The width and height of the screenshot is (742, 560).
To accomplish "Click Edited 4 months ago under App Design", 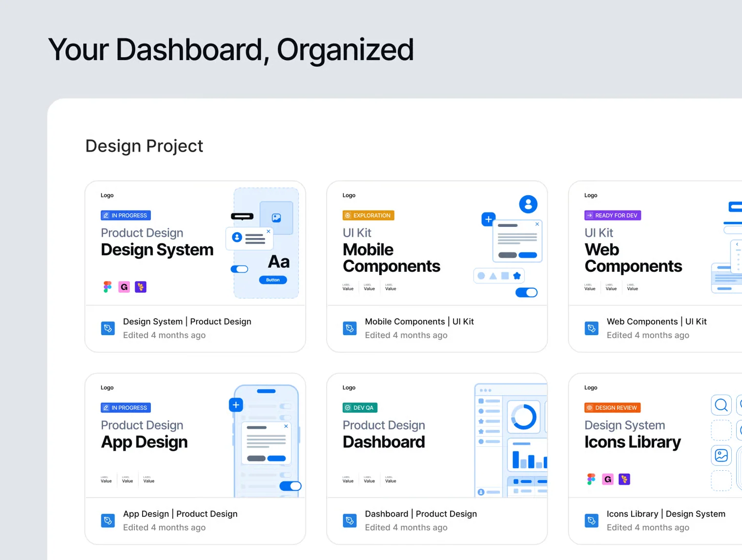I will coord(164,527).
